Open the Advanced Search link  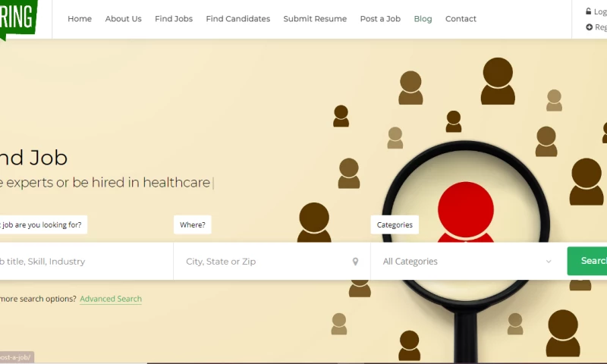111,299
